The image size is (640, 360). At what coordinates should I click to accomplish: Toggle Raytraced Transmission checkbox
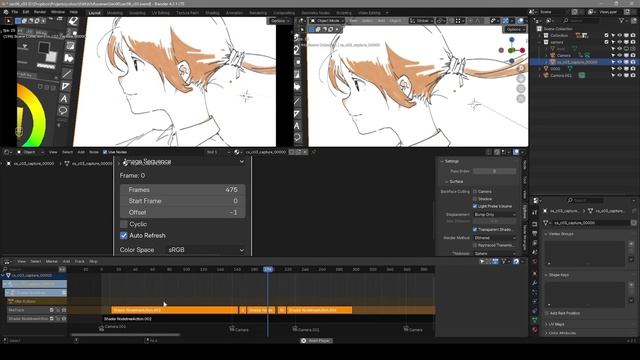click(475, 245)
